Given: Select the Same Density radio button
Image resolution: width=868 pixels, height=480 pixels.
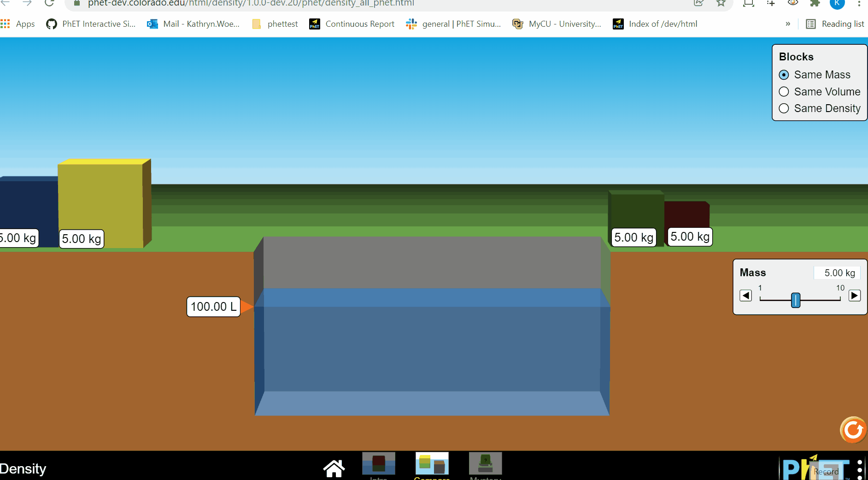Looking at the screenshot, I should (785, 108).
